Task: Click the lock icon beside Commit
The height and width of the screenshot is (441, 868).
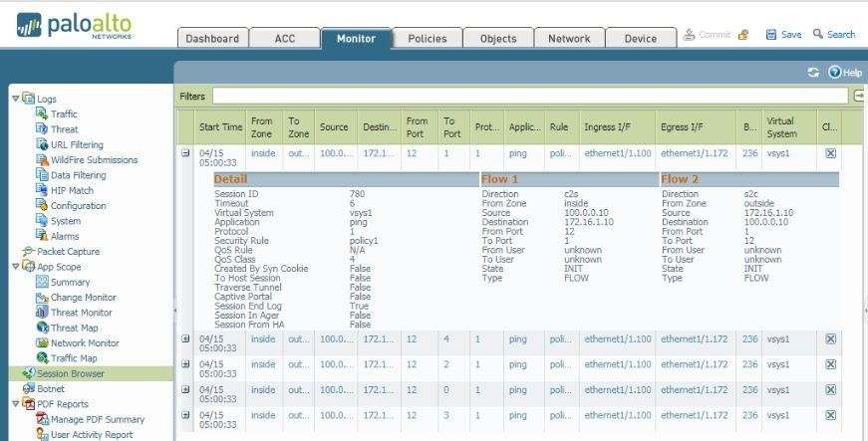Action: pos(743,35)
